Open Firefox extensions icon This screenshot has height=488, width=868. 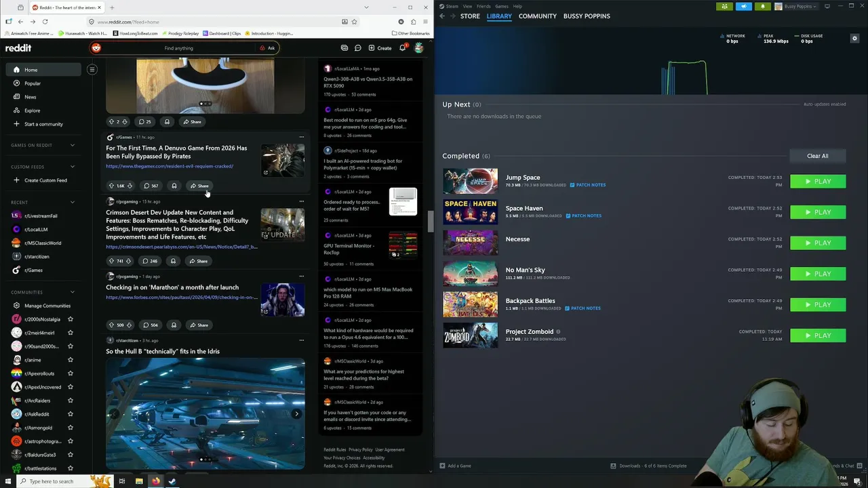tap(412, 22)
